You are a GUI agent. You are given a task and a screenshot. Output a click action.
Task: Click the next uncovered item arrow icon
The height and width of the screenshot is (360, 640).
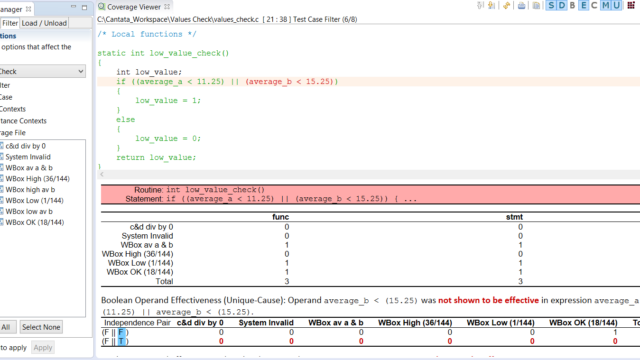(x=491, y=5)
